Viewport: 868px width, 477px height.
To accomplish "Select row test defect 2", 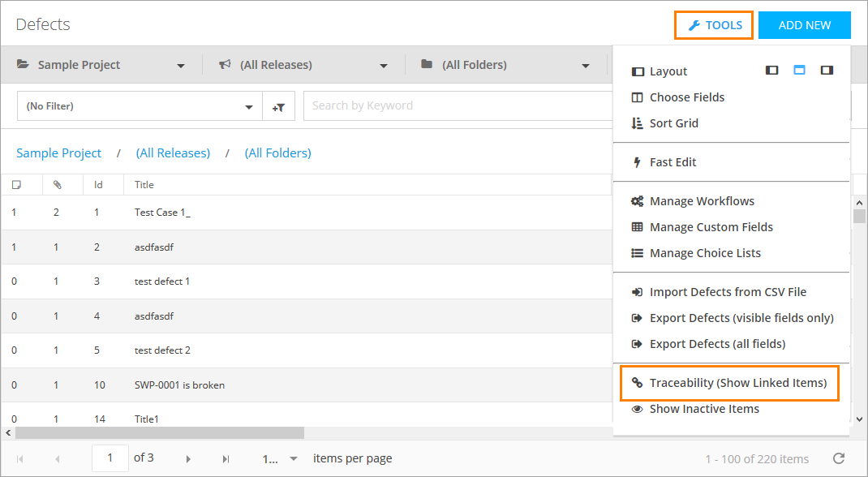I will (x=306, y=350).
